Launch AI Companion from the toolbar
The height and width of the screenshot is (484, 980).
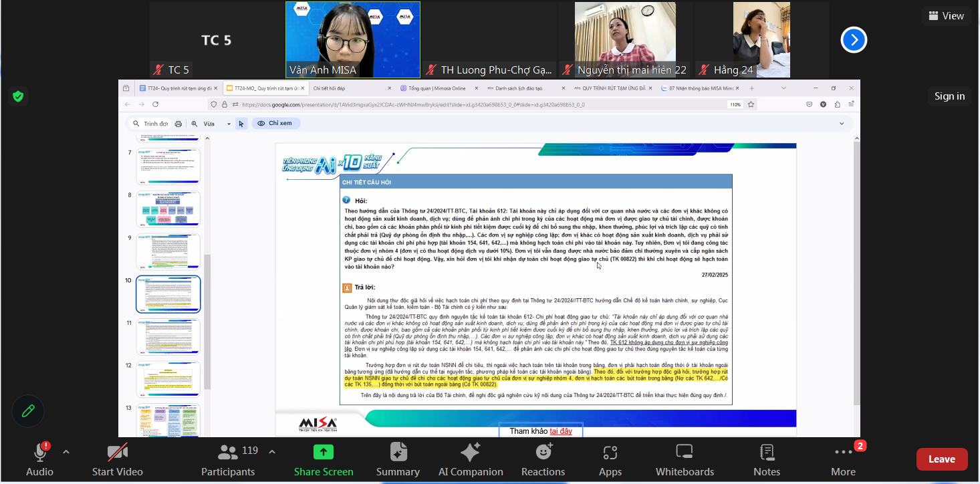coord(470,459)
